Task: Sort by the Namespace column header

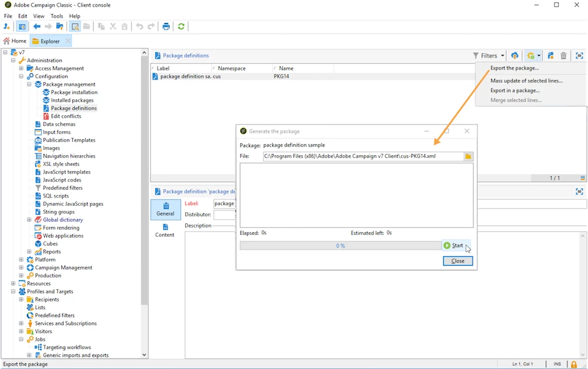Action: pyautogui.click(x=242, y=68)
